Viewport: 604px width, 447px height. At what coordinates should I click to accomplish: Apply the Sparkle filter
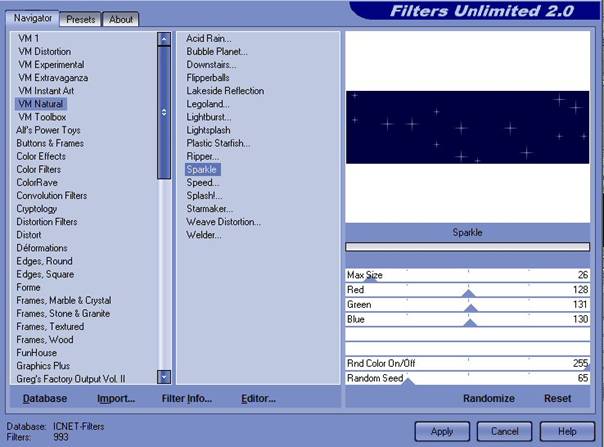click(441, 431)
